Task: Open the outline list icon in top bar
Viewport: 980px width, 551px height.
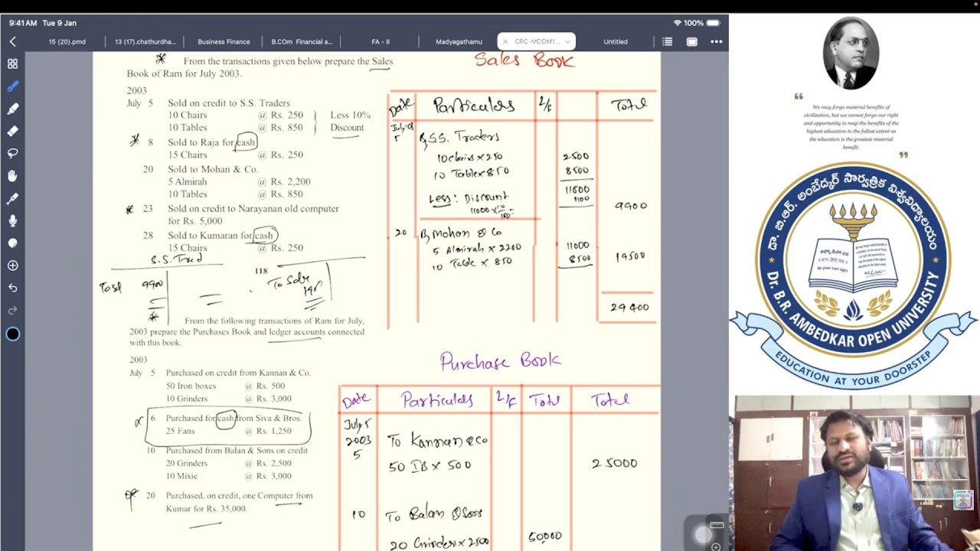Action: [667, 41]
